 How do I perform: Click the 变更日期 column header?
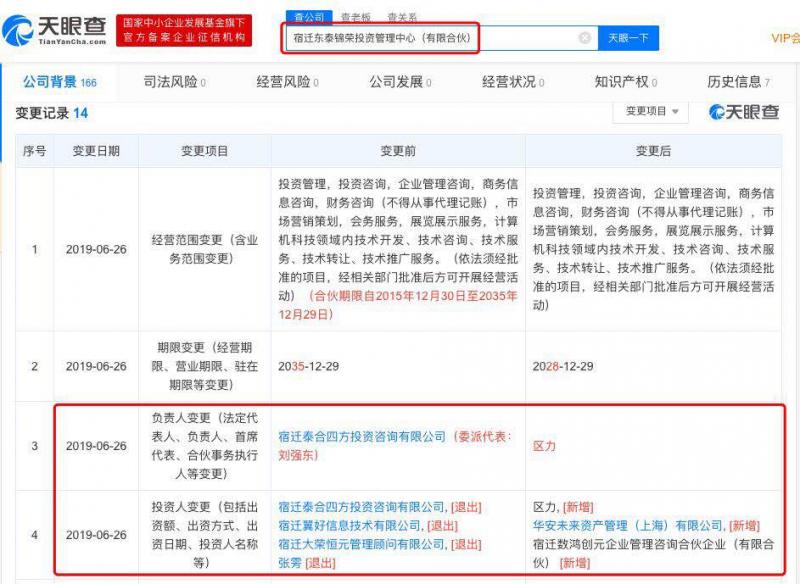[x=96, y=151]
